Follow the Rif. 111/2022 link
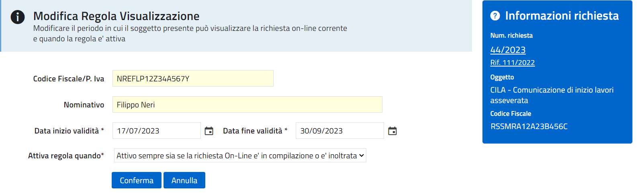644x196 pixels. [512, 63]
